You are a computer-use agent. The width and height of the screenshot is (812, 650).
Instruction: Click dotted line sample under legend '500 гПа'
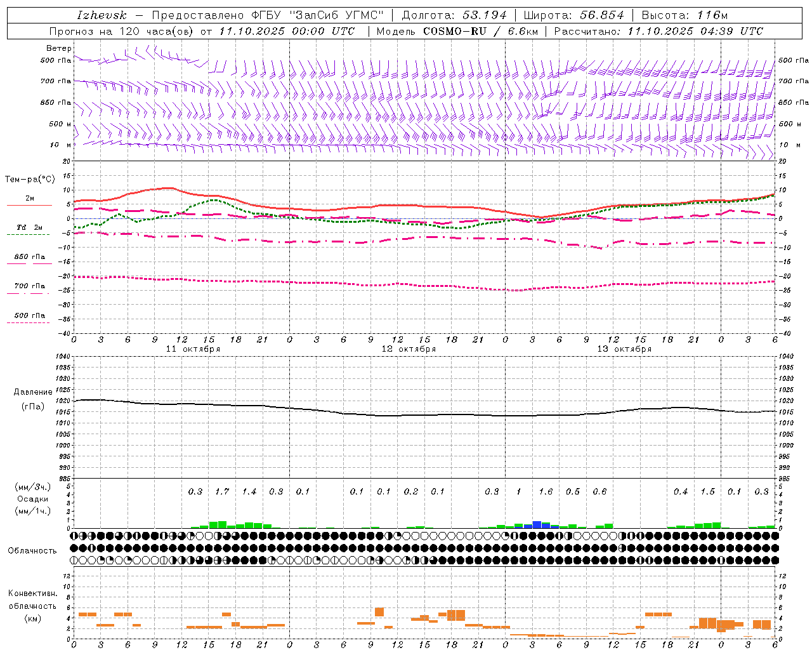(x=28, y=323)
